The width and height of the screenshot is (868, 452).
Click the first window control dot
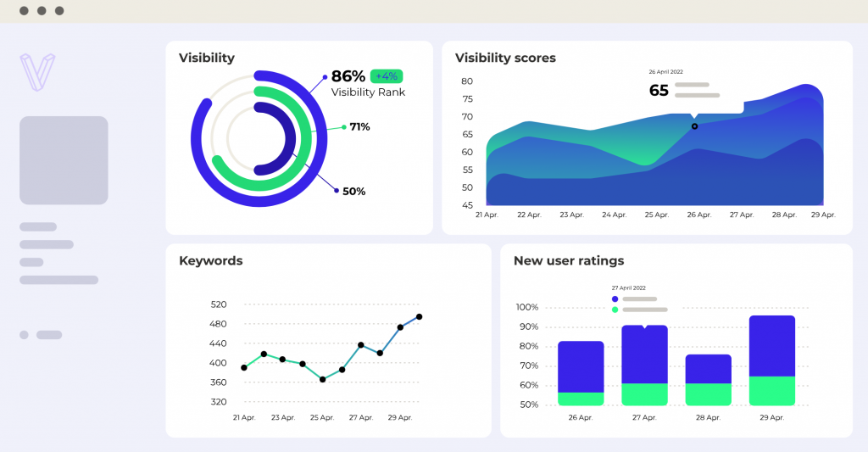23,11
